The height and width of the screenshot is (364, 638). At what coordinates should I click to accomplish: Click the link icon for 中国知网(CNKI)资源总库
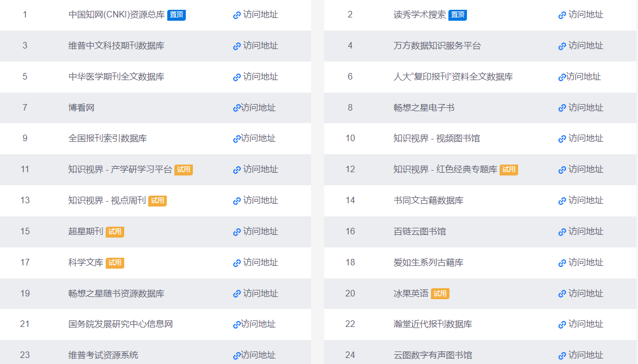(237, 15)
